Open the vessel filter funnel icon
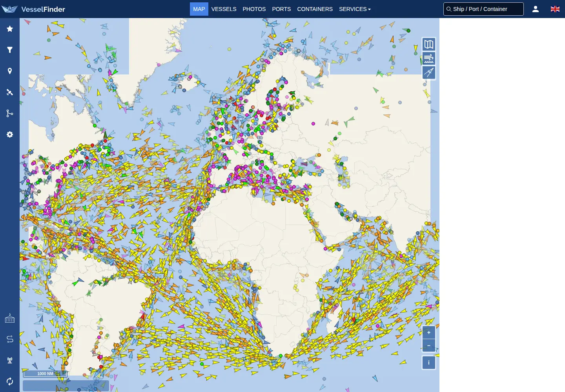 coord(10,50)
